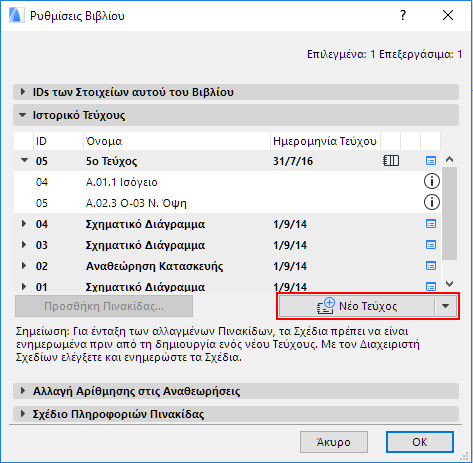The height and width of the screenshot is (463, 473).
Task: Click the Άκυρο button
Action: coord(334,442)
